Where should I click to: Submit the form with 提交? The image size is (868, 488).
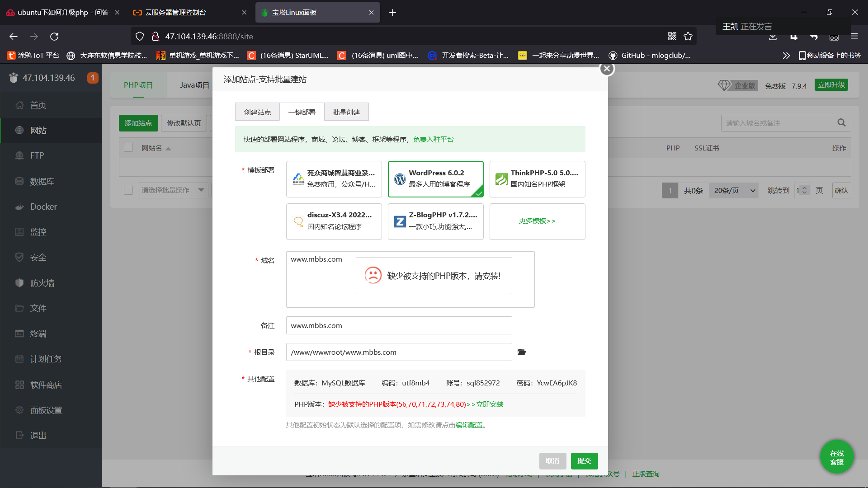(584, 461)
